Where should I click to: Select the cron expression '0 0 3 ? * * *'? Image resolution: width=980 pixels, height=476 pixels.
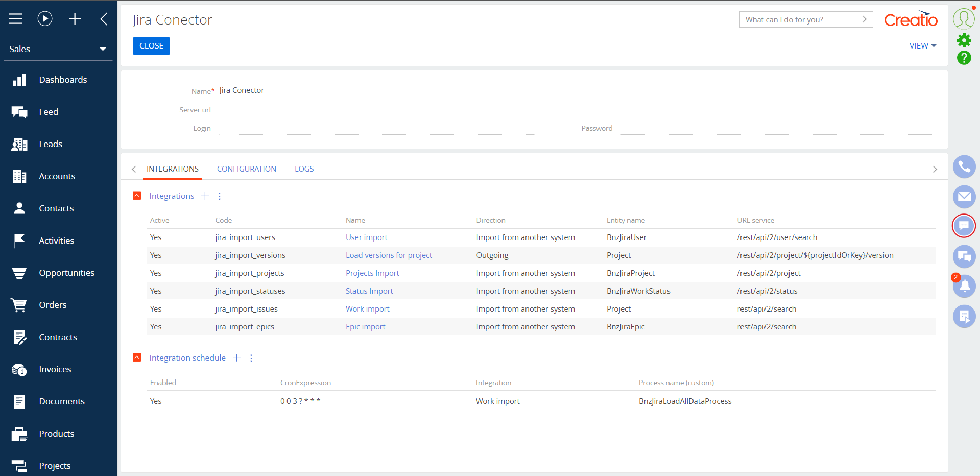pos(300,401)
